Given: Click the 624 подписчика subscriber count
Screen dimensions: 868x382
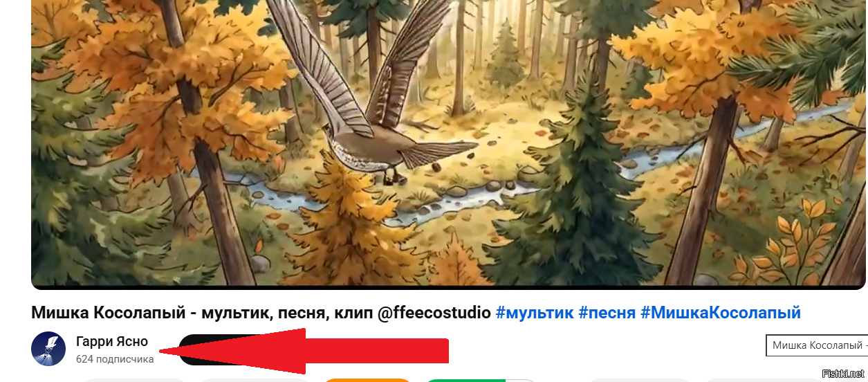Looking at the screenshot, I should pyautogui.click(x=115, y=359).
